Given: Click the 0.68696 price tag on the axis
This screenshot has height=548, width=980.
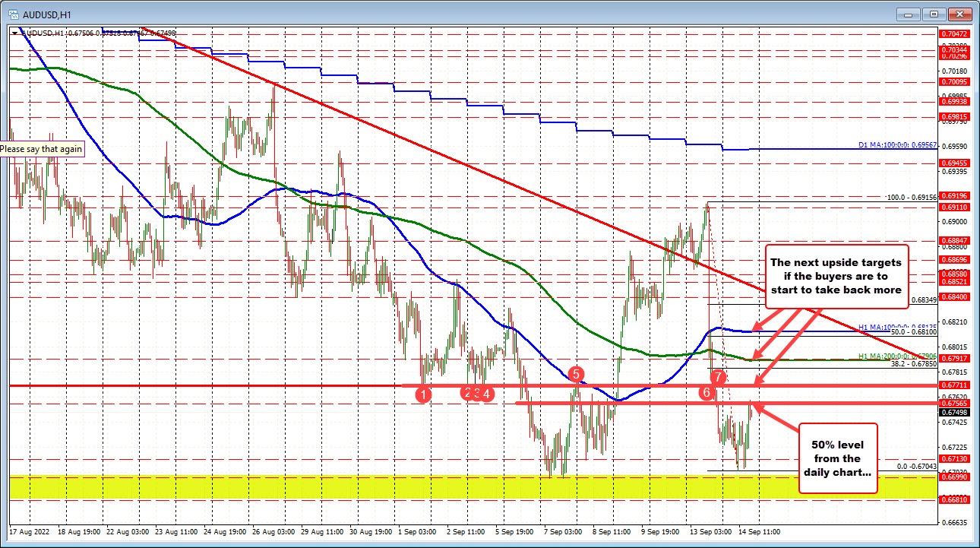Looking at the screenshot, I should [x=956, y=259].
